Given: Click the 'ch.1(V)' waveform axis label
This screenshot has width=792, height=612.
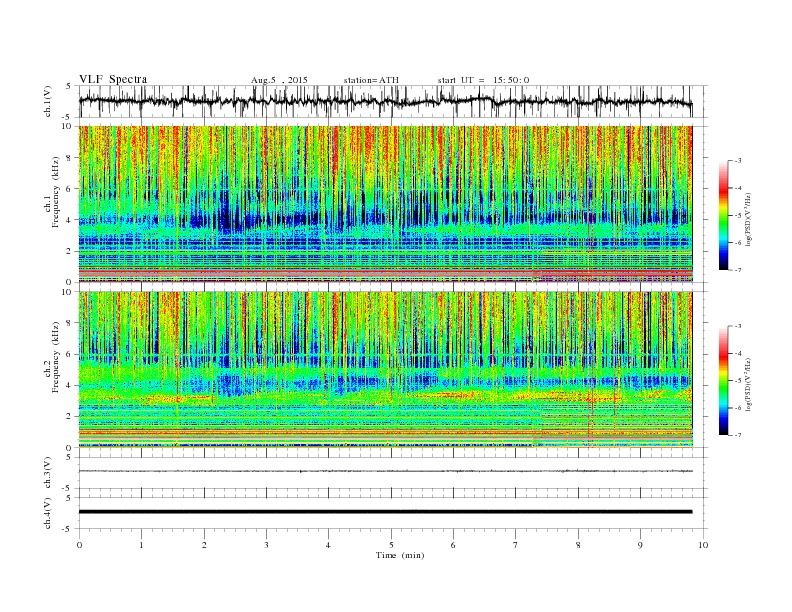Looking at the screenshot, I should click(x=48, y=102).
